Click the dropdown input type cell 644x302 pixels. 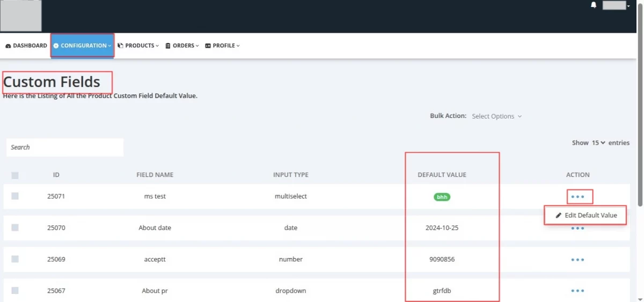(x=291, y=291)
